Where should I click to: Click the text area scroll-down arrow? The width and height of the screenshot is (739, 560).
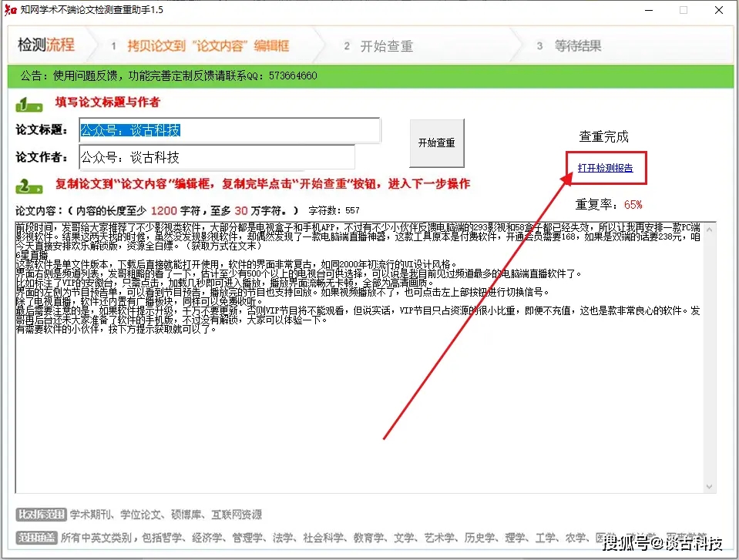point(709,487)
